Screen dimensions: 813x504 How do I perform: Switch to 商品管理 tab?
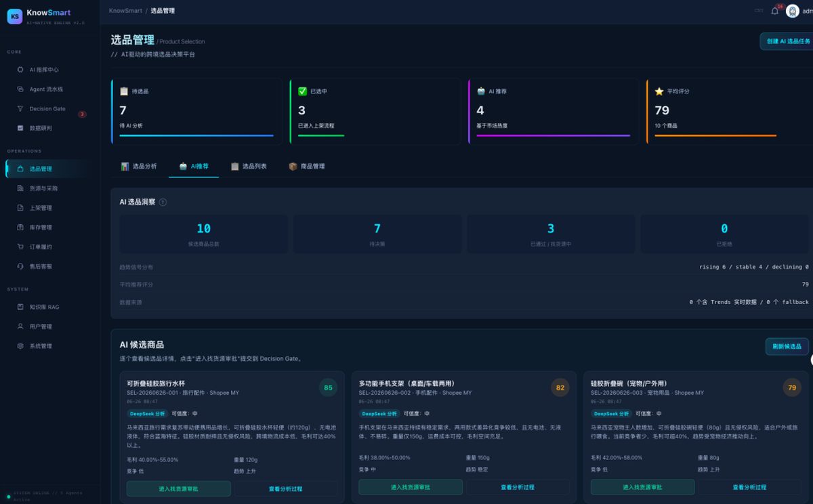(x=307, y=166)
